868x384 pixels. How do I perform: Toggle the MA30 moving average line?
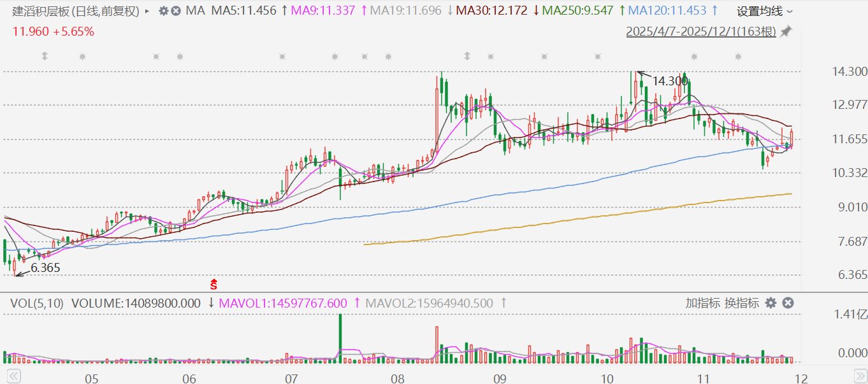tap(493, 11)
